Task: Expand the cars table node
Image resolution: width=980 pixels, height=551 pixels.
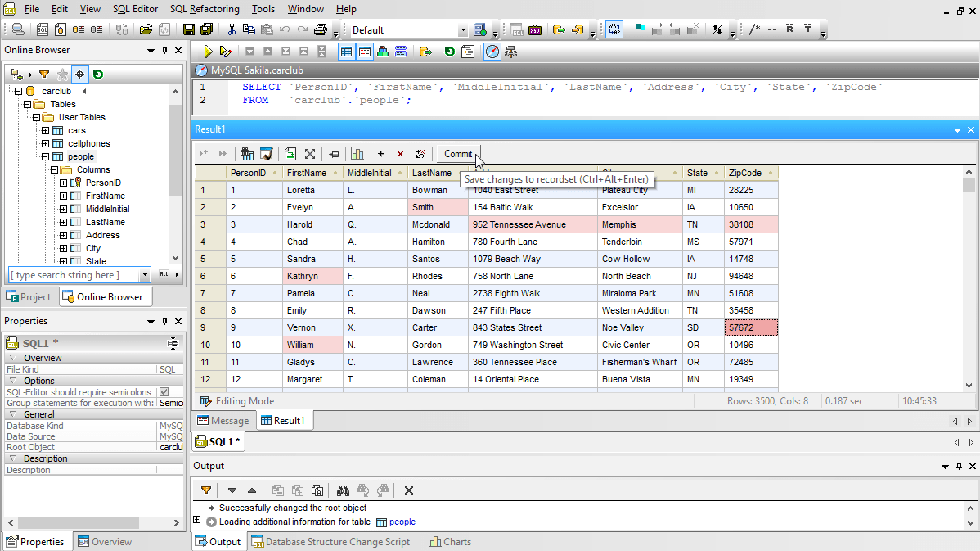Action: tap(46, 130)
